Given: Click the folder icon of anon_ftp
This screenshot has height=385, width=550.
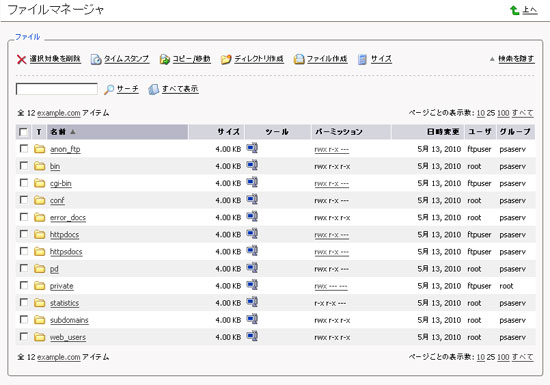Looking at the screenshot, I should click(x=40, y=149).
